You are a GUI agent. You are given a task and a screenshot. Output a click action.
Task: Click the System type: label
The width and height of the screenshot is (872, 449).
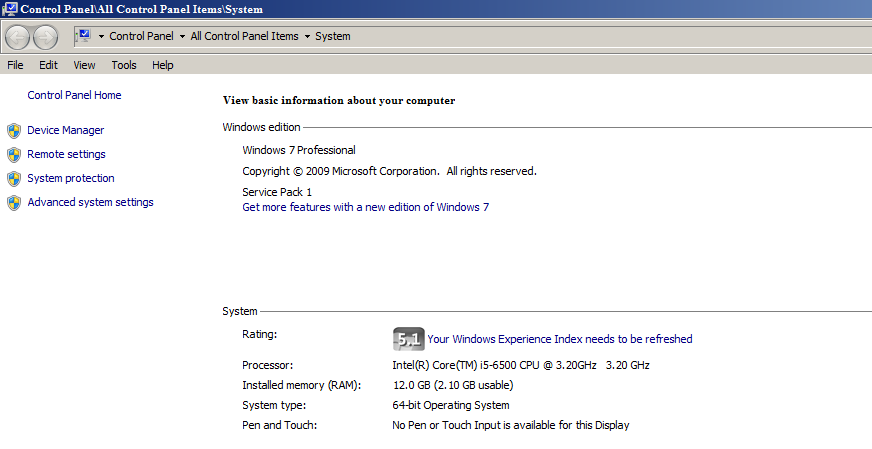pyautogui.click(x=274, y=405)
